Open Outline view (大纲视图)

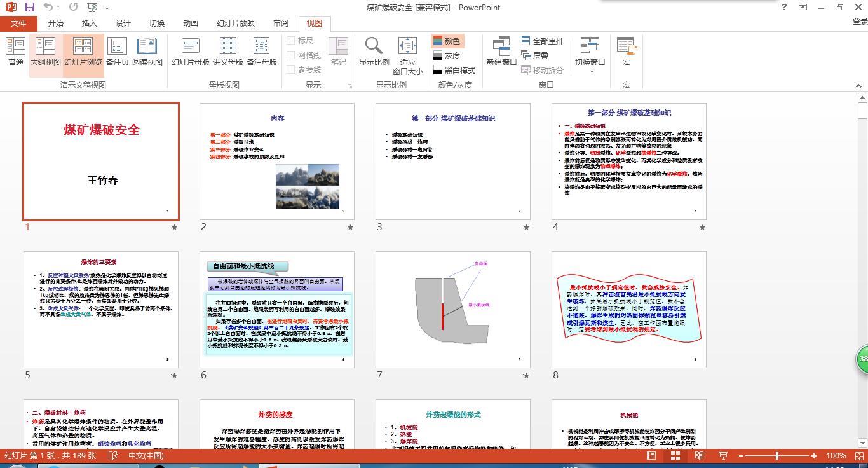point(46,52)
